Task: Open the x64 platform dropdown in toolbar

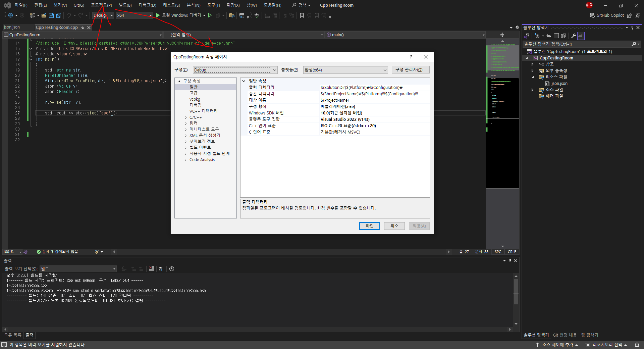Action: [134, 15]
